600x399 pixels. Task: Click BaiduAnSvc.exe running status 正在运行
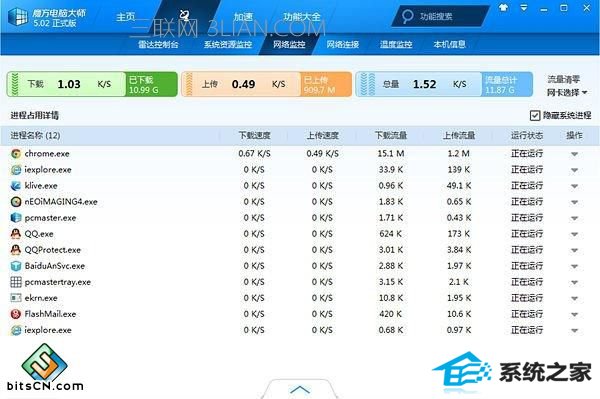(x=527, y=266)
